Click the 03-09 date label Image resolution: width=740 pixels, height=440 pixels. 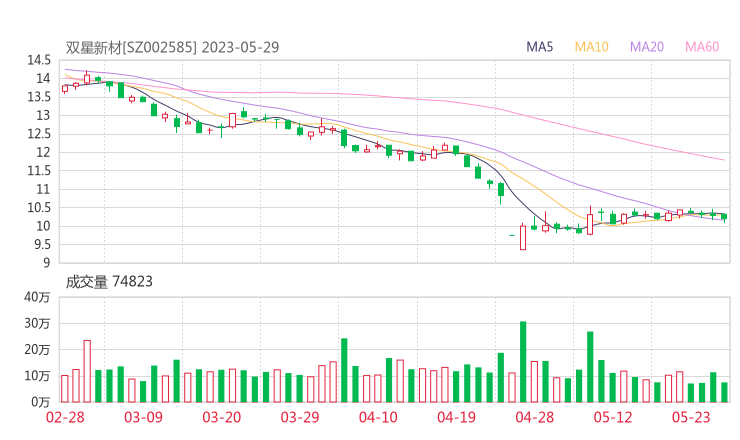[x=143, y=417]
